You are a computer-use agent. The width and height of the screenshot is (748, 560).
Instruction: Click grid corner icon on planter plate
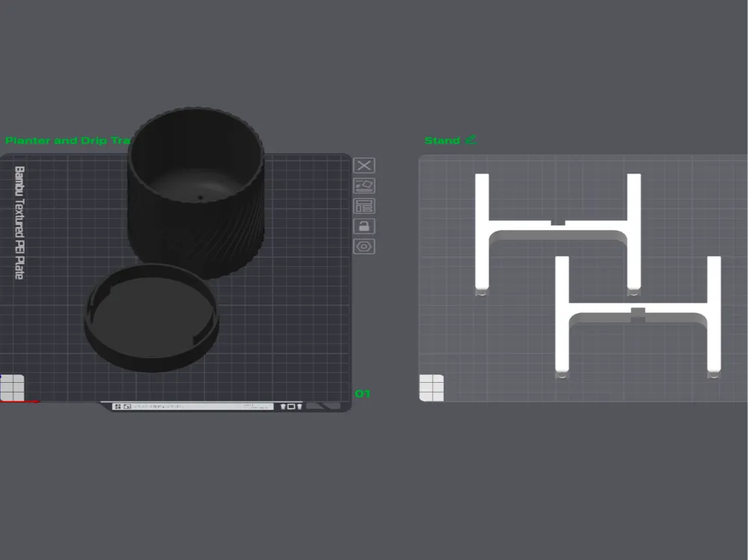(12, 388)
